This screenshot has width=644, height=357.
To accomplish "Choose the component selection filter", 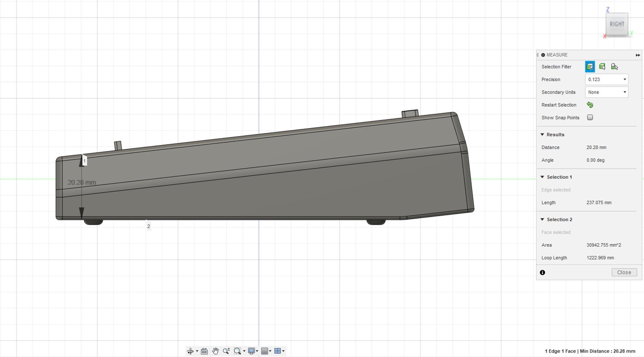I will click(614, 67).
